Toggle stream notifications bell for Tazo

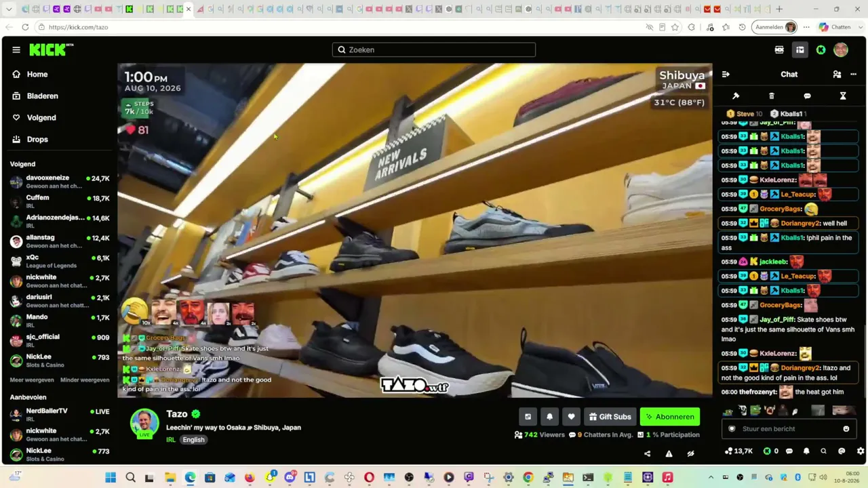[549, 417]
